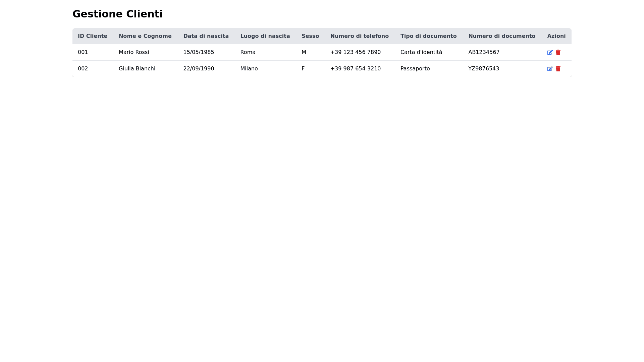Click the Gestione Clienti page title

[117, 14]
